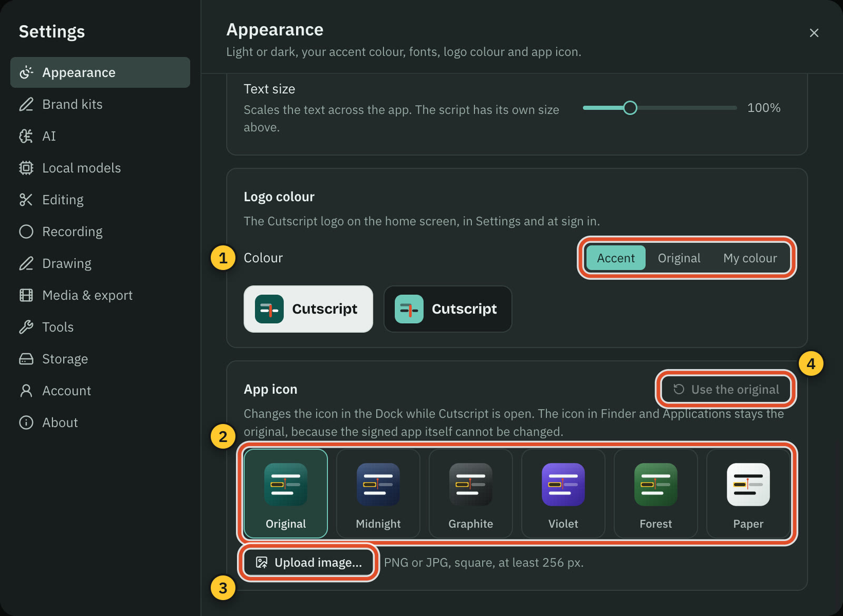This screenshot has height=616, width=843.
Task: Click the App icon heading
Action: coord(270,389)
